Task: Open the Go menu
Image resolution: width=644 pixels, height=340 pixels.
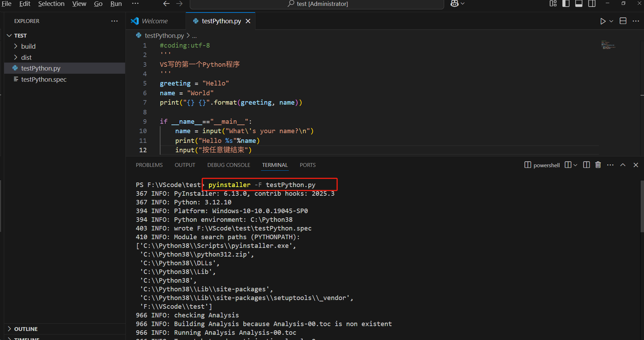Action: (98, 3)
